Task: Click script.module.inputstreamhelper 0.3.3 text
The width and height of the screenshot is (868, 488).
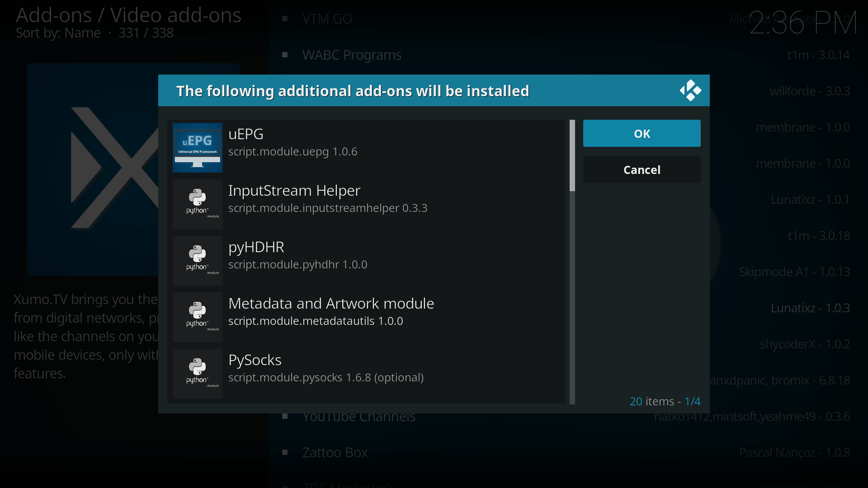Action: point(328,208)
